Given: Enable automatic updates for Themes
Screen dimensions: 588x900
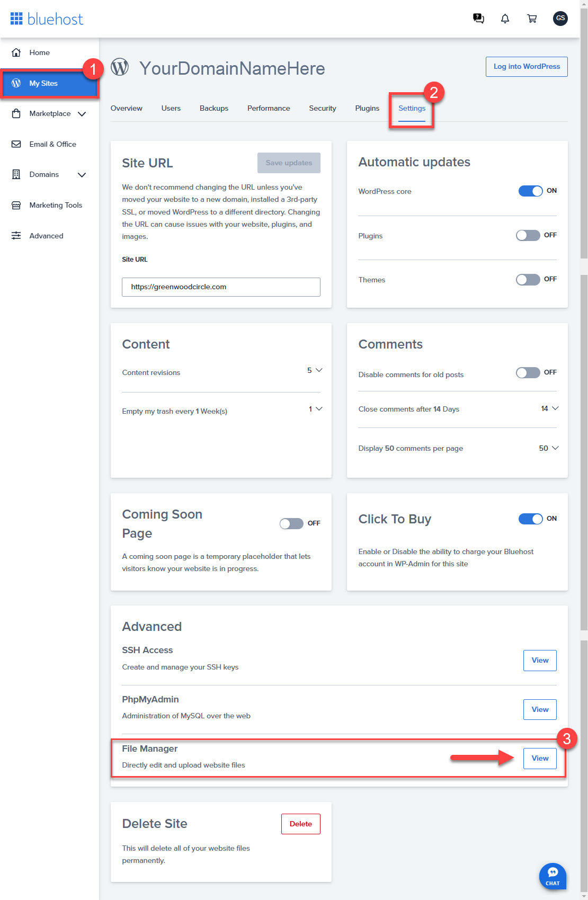Looking at the screenshot, I should pos(528,279).
